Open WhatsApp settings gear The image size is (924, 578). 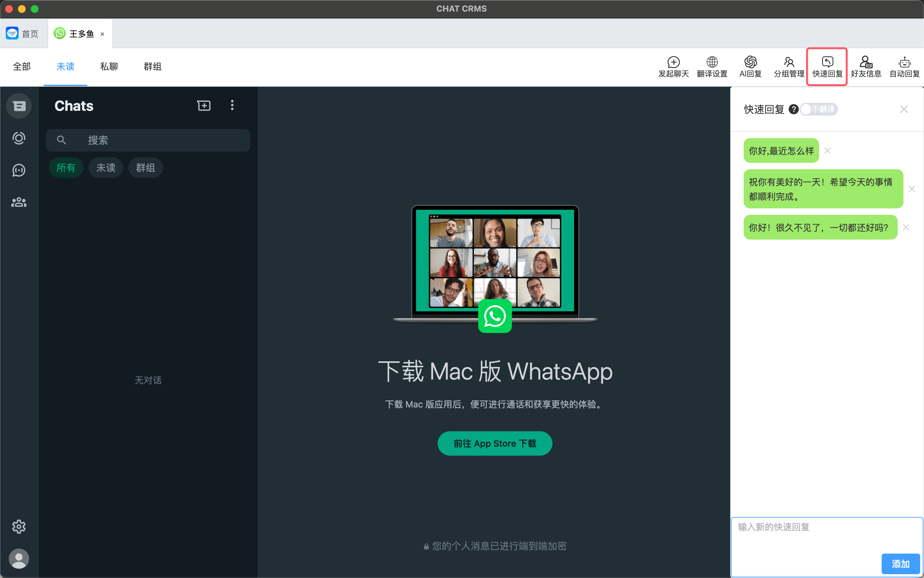pyautogui.click(x=19, y=527)
